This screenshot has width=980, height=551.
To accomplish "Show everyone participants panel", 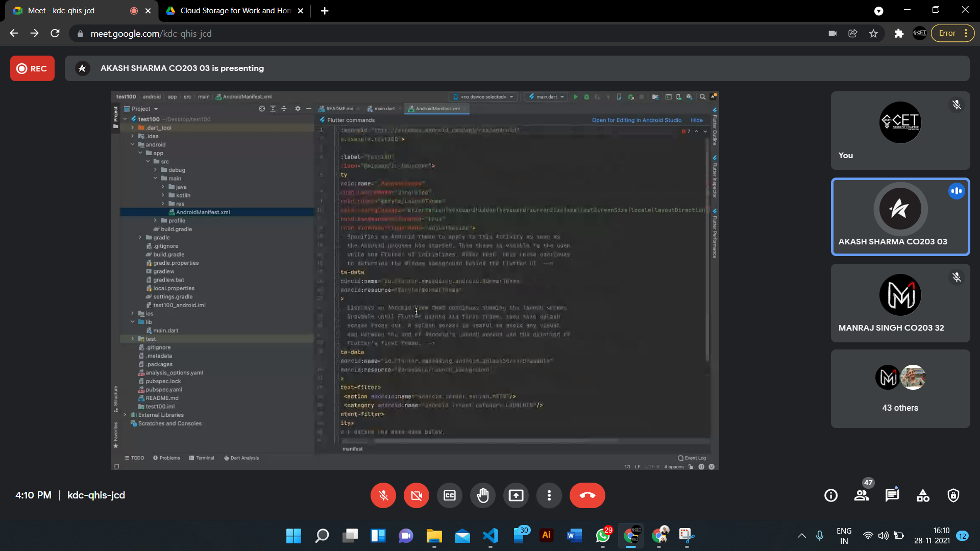I will coord(862,495).
